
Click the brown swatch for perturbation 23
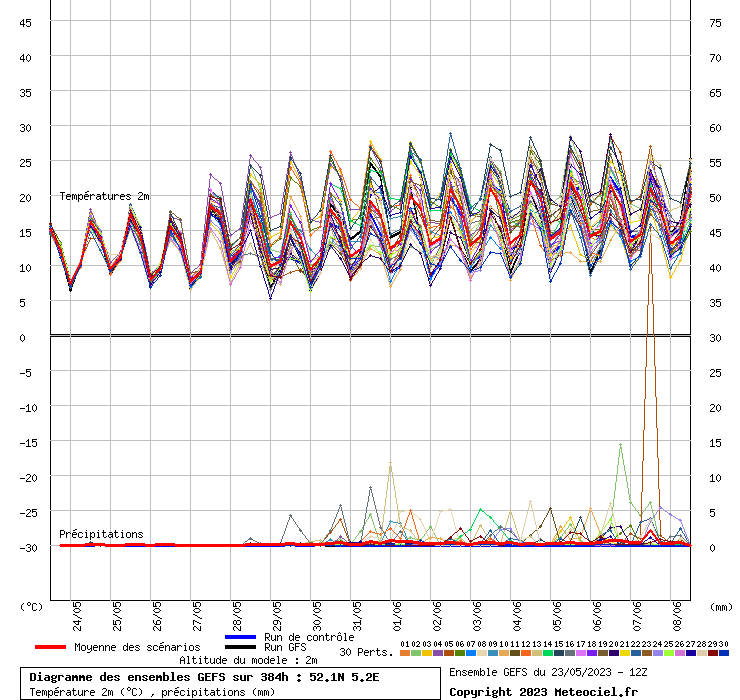[647, 653]
